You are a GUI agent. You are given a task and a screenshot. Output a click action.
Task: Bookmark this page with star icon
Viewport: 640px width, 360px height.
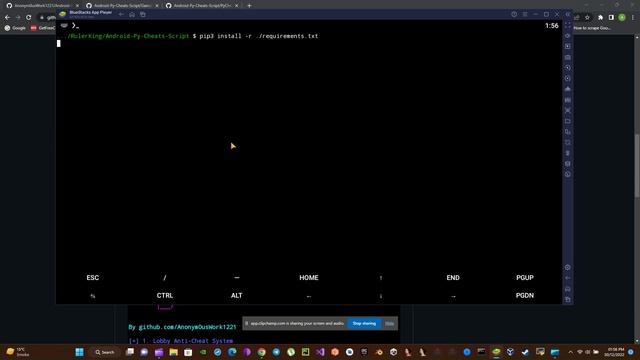point(587,17)
